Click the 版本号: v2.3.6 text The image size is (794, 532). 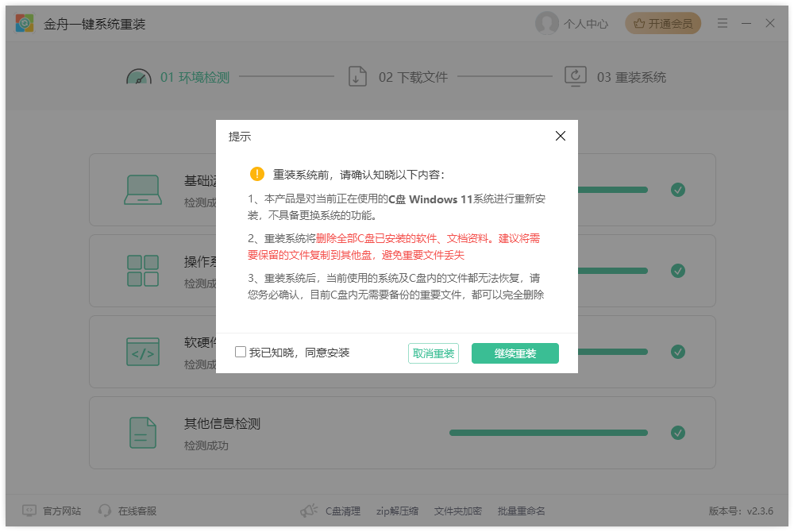point(741,511)
